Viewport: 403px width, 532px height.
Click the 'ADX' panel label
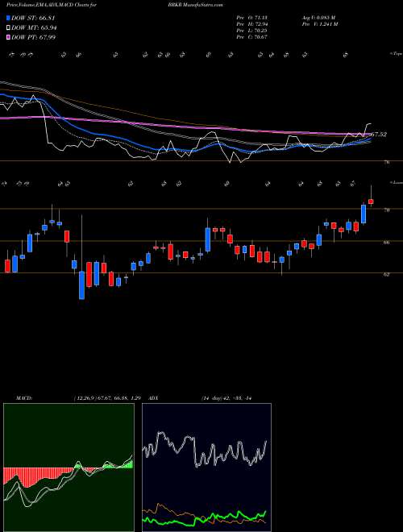click(x=155, y=398)
